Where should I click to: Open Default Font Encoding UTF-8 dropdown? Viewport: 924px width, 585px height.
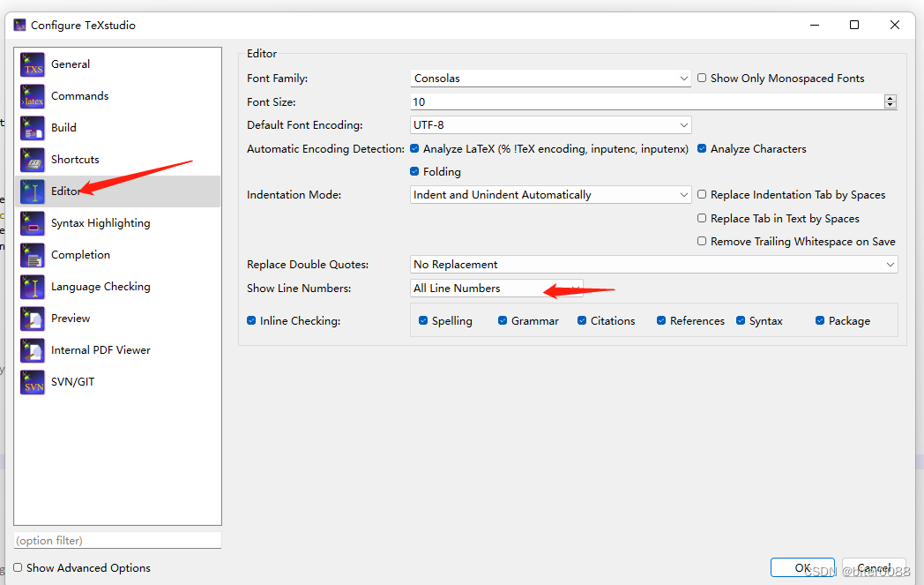[550, 125]
